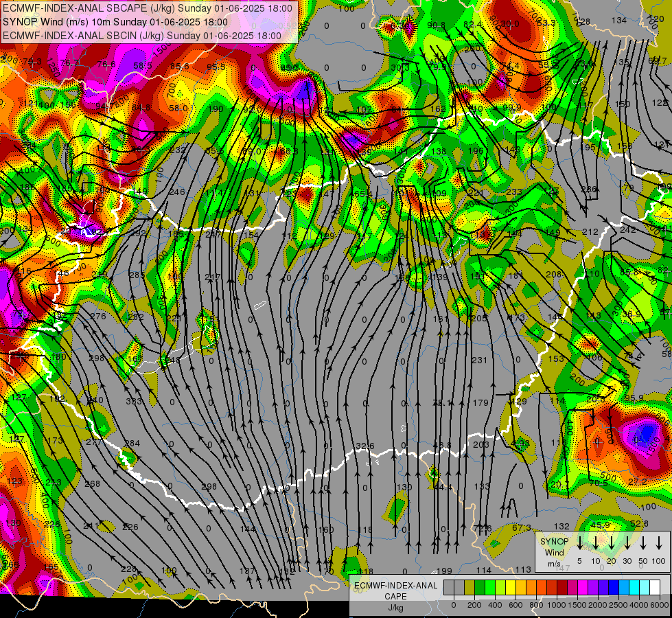672x618 pixels.
Task: Click the map value 208
Action: pos(554,274)
